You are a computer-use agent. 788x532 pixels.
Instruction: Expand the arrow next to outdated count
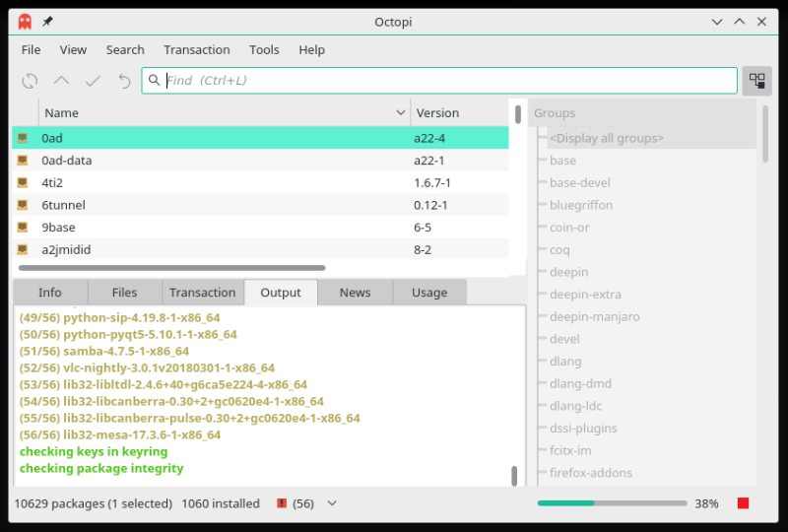point(332,503)
